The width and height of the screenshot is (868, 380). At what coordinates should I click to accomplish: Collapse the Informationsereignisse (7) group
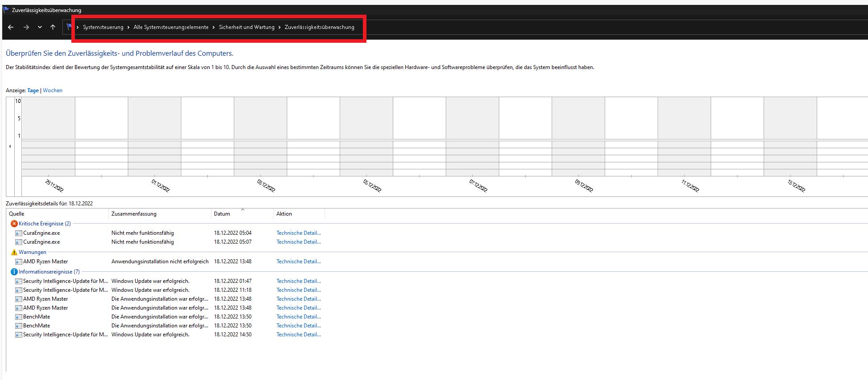point(49,272)
